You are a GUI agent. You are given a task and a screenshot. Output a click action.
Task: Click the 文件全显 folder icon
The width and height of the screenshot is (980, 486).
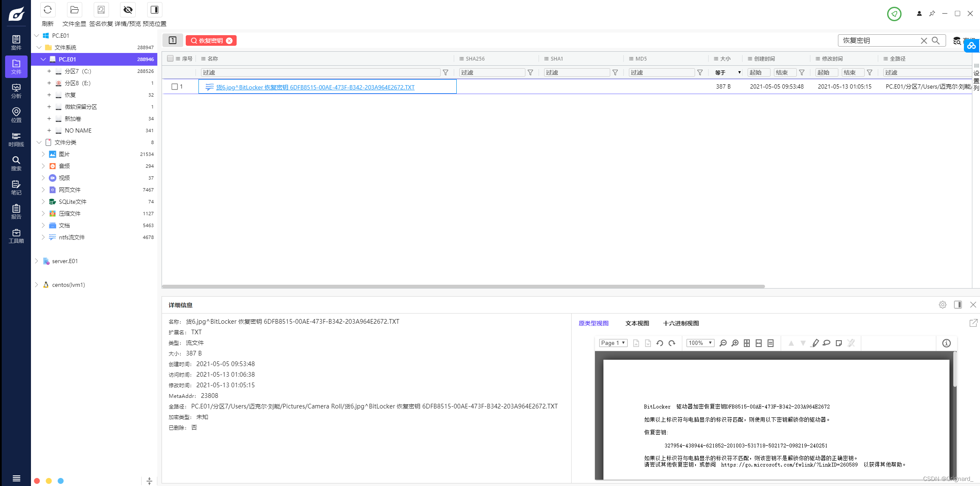(74, 10)
